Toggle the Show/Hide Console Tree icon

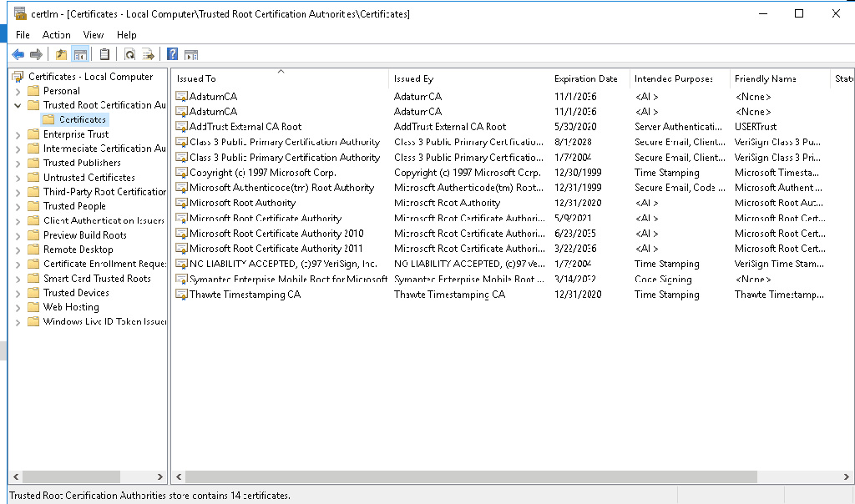pos(81,54)
